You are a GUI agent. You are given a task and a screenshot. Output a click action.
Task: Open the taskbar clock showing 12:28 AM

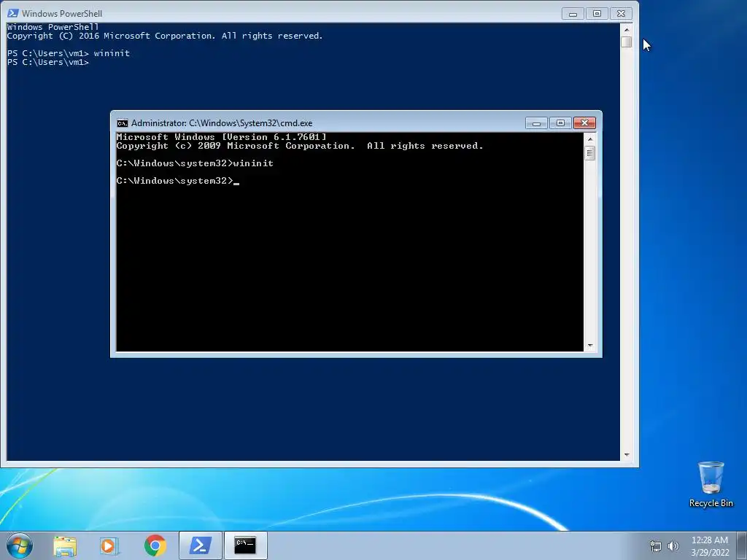click(710, 546)
